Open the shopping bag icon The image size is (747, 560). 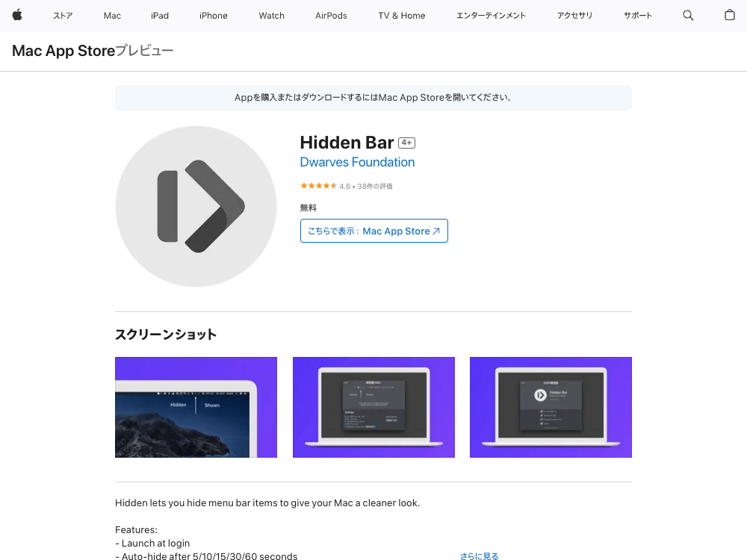pyautogui.click(x=729, y=15)
